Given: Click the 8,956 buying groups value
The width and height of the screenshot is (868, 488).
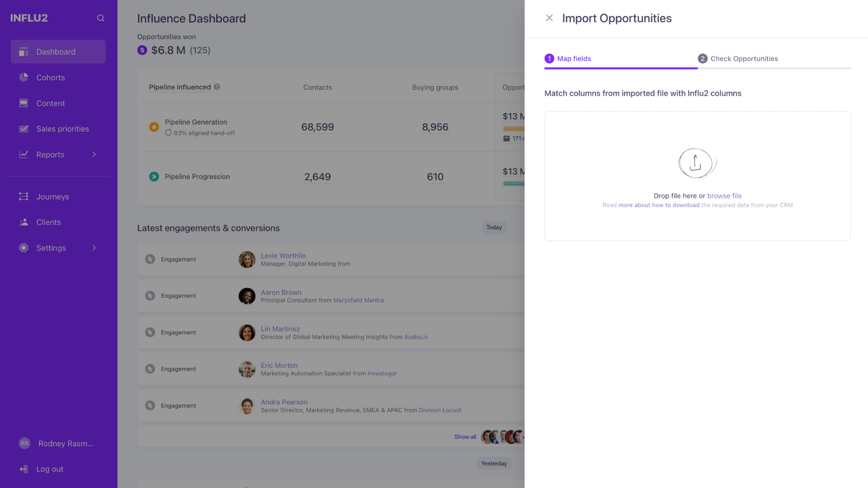Looking at the screenshot, I should [x=435, y=127].
